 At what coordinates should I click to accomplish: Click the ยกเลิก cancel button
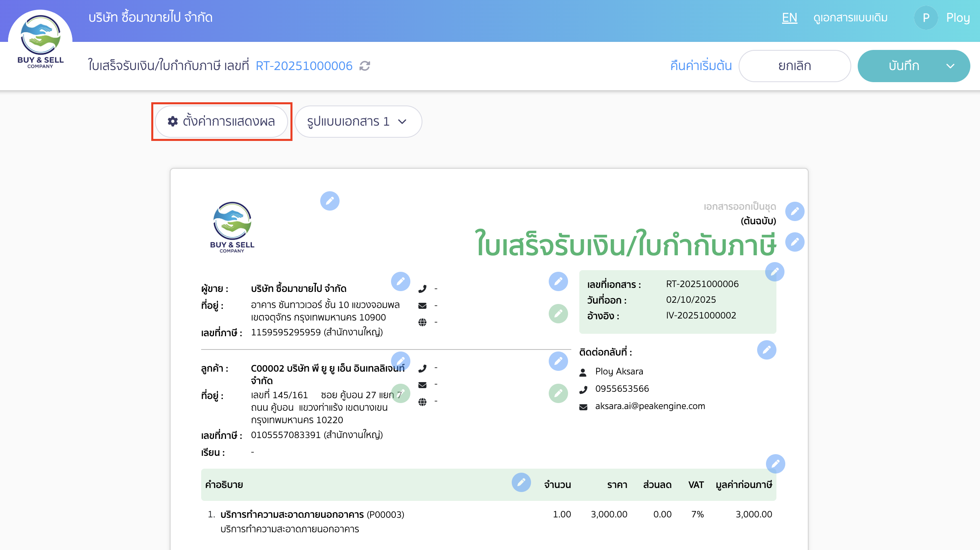(795, 66)
